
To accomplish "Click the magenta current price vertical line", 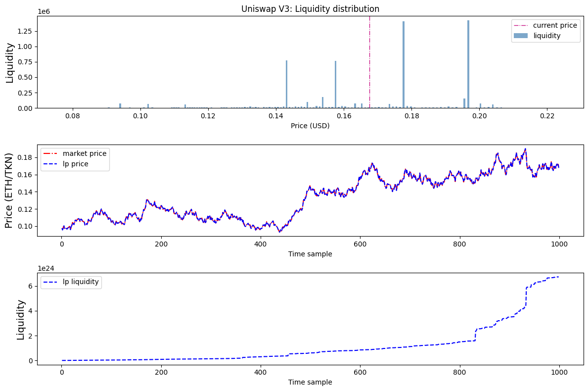I will (370, 62).
